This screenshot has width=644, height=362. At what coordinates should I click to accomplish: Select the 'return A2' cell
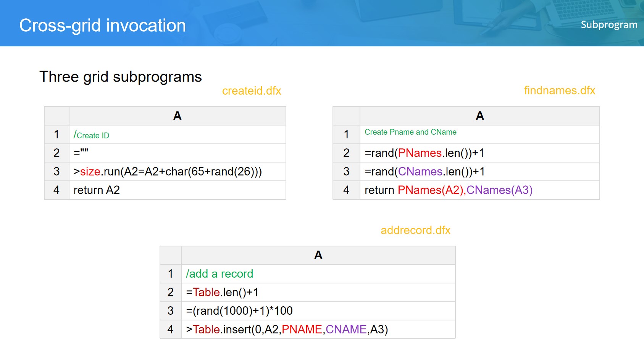point(177,190)
